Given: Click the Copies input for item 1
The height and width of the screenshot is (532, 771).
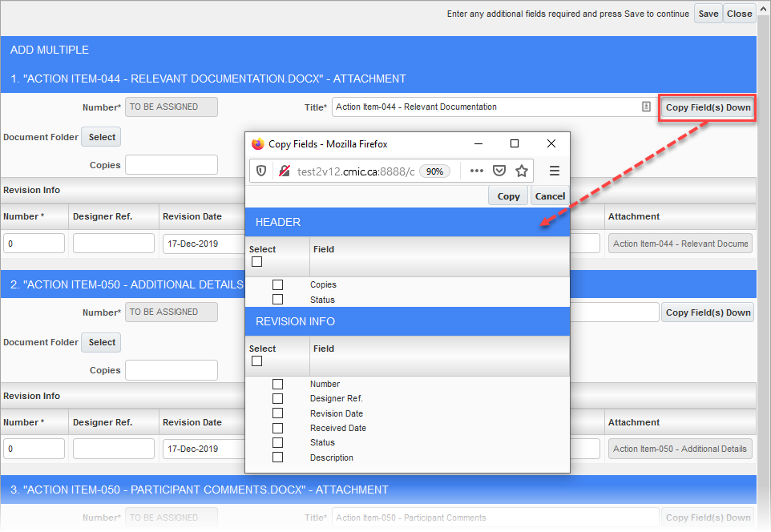Looking at the screenshot, I should coord(172,165).
